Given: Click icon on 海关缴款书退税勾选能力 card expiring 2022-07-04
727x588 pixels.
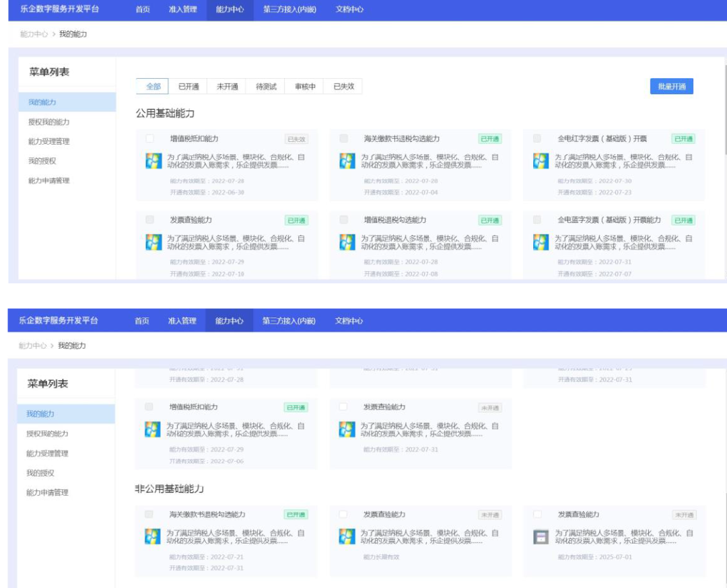Looking at the screenshot, I should pyautogui.click(x=347, y=161).
